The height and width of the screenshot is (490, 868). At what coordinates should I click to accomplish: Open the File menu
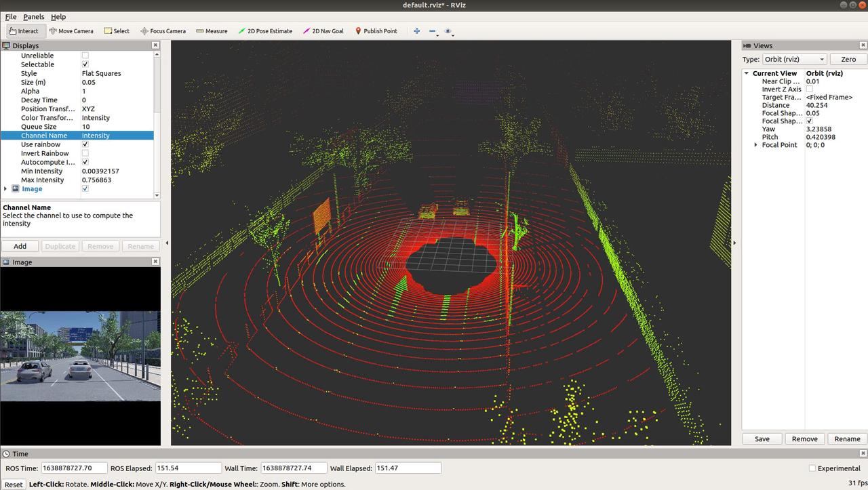click(10, 17)
